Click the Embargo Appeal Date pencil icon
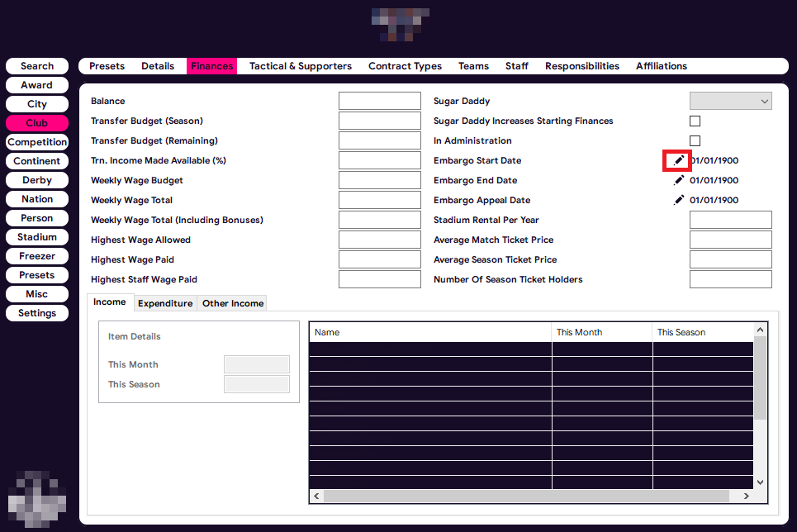 point(679,200)
